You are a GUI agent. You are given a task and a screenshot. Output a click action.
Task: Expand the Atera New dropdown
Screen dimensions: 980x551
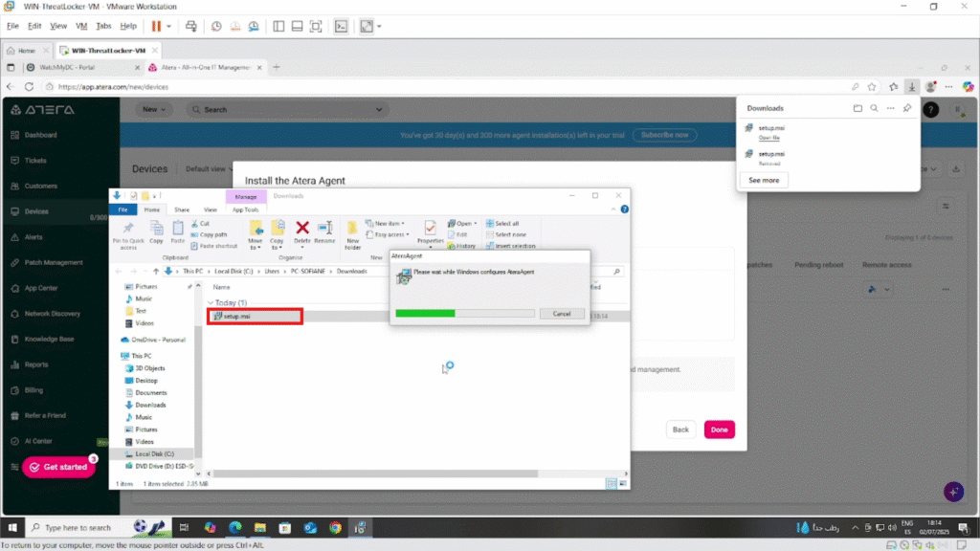[154, 109]
